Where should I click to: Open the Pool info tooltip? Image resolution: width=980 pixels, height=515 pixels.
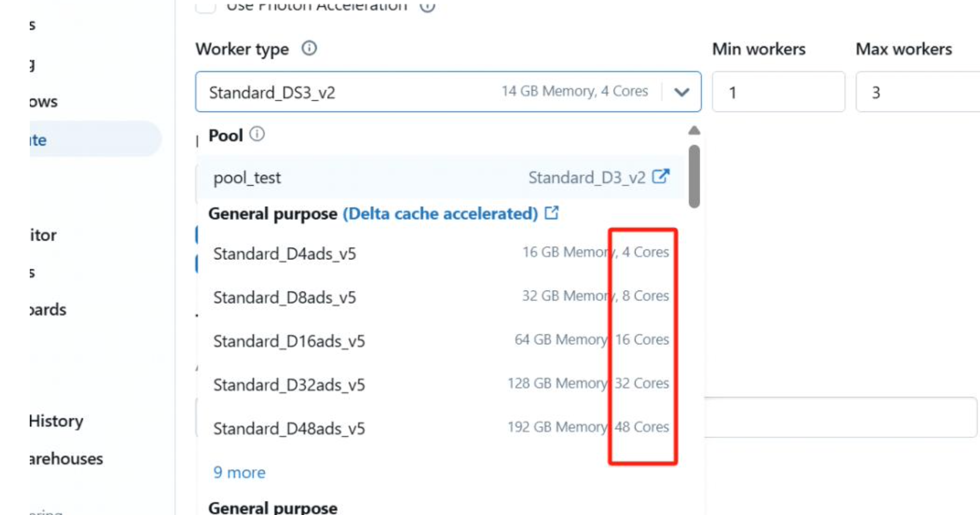[257, 134]
